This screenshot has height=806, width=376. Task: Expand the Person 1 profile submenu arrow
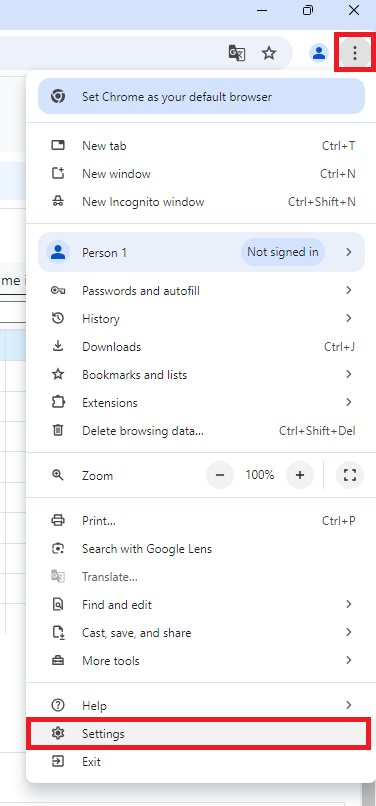[x=349, y=252]
